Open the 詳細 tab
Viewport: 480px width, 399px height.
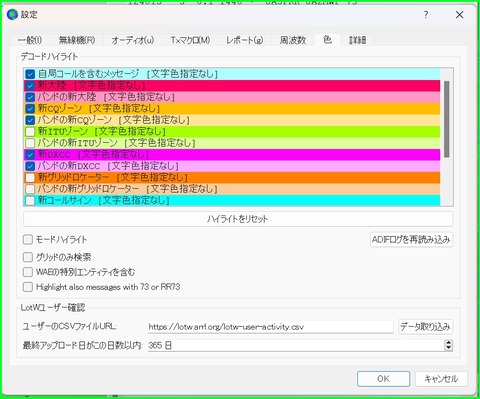(x=358, y=40)
